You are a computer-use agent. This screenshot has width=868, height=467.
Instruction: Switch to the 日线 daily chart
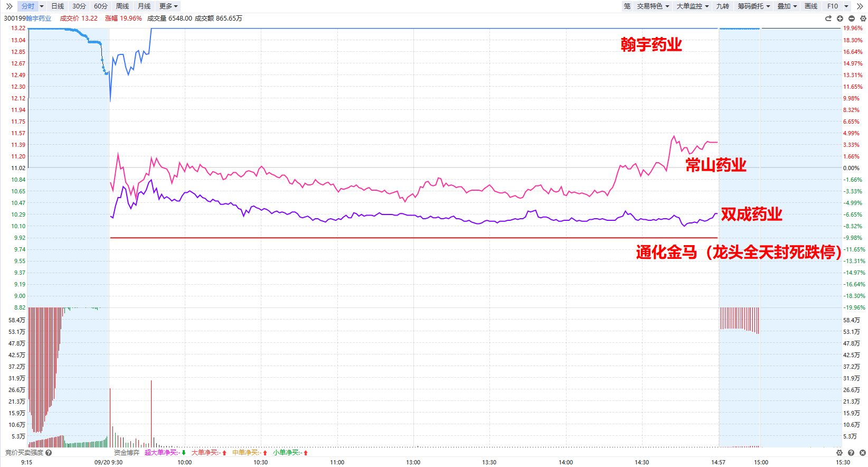(x=58, y=6)
